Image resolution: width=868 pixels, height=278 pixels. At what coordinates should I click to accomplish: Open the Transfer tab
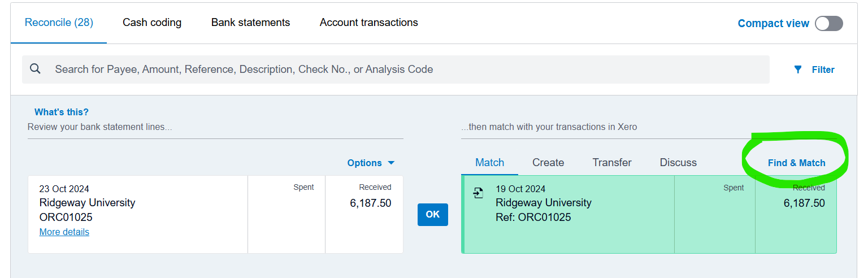coord(612,163)
